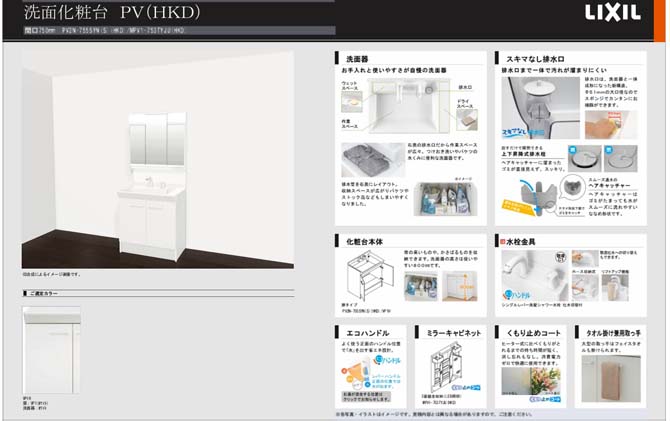Open the cabinet interior storage photo
This screenshot has height=421, width=670.
[x=421, y=286]
